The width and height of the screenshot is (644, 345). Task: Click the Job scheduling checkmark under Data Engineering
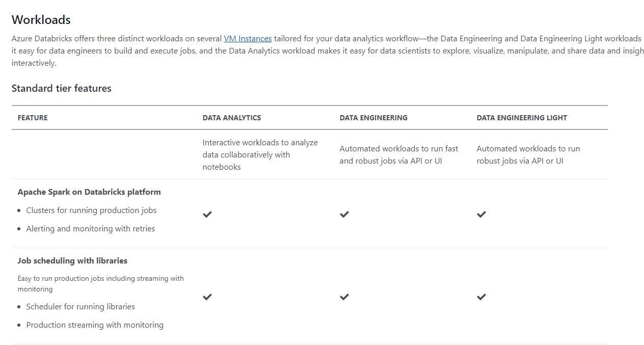coord(344,297)
